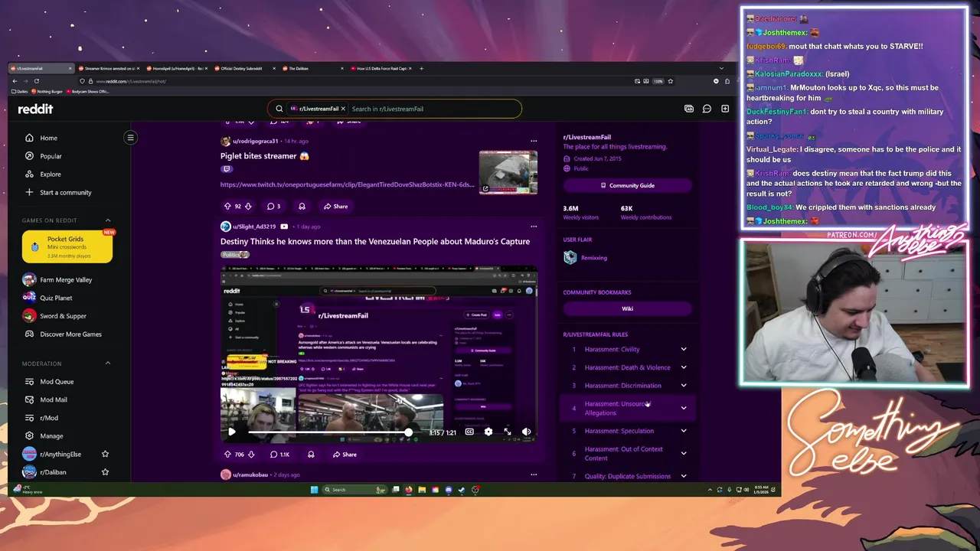Screen dimensions: 980x551
Task: Collapse the Games on Reddit section
Action: pyautogui.click(x=107, y=220)
